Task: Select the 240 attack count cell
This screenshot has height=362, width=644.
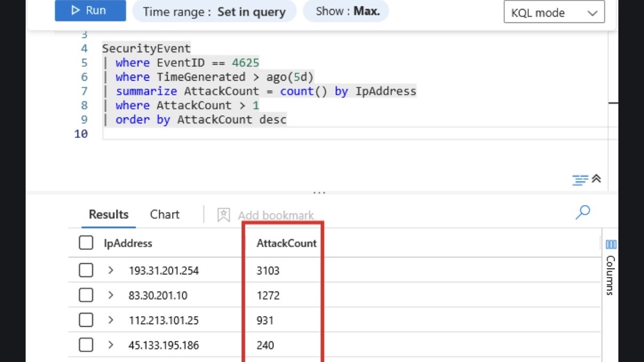Action: [x=265, y=345]
